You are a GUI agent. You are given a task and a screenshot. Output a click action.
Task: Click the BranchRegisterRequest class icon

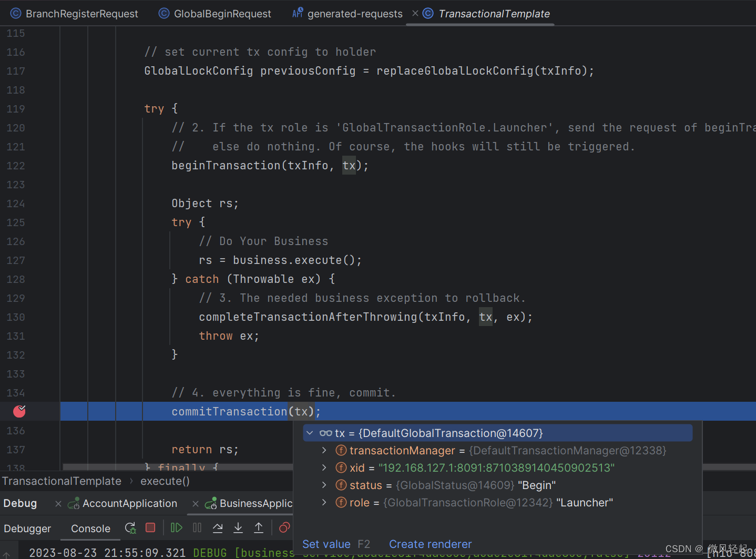click(16, 13)
